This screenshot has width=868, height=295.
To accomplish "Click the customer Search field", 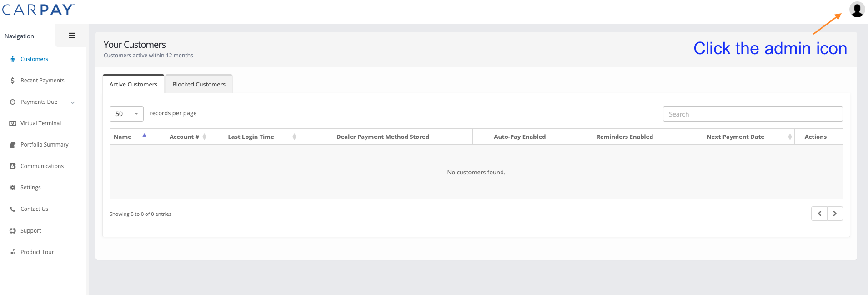I will (x=753, y=114).
